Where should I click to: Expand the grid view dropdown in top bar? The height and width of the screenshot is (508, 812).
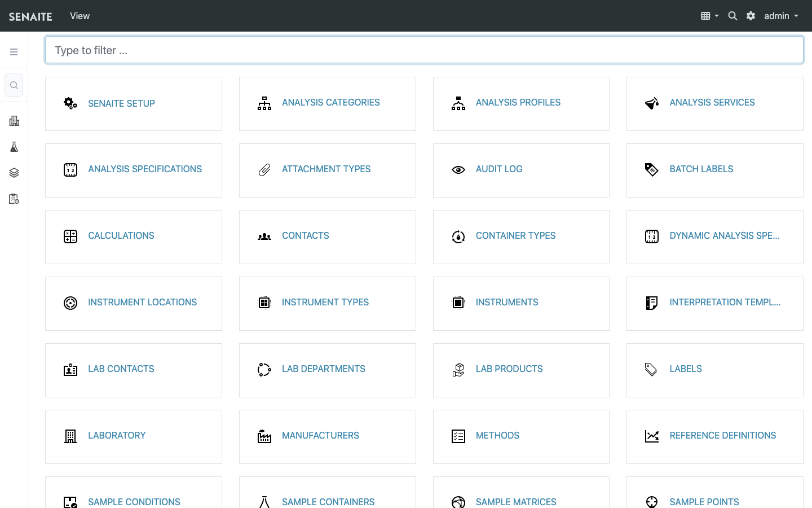(709, 16)
